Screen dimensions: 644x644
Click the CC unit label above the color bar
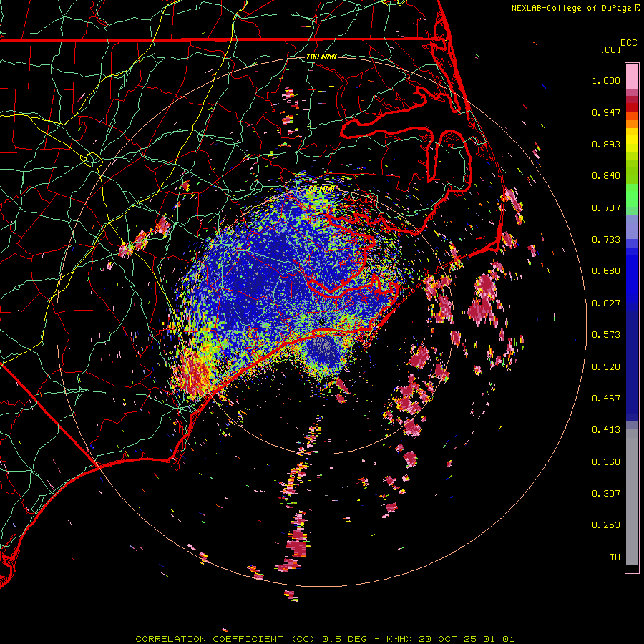click(x=610, y=49)
